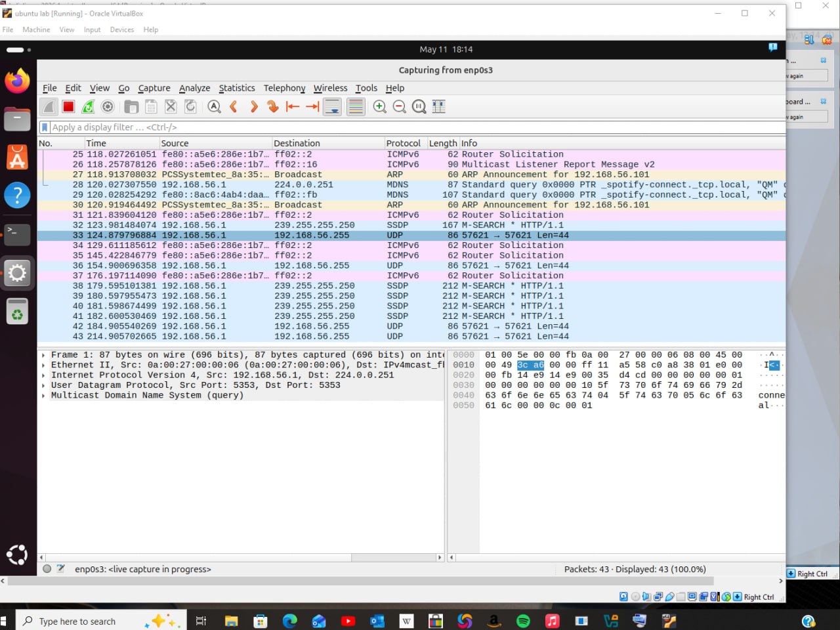Click the VirtualBox window horizontal scrollbar

pos(360,581)
